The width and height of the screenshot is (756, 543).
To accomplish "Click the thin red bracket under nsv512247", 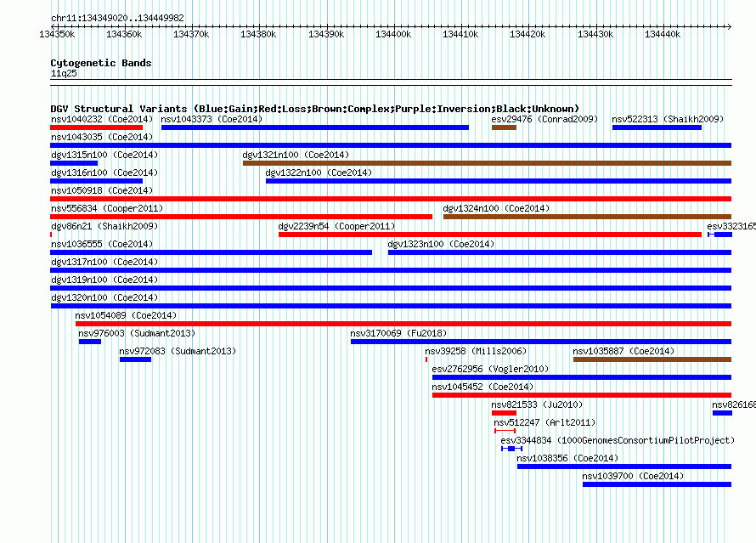I will tap(505, 431).
